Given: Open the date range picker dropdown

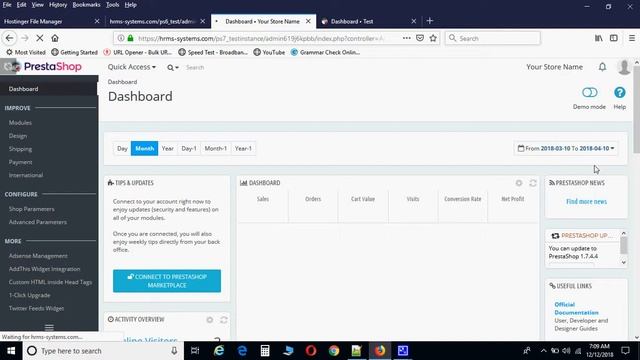Looking at the screenshot, I should (x=566, y=149).
